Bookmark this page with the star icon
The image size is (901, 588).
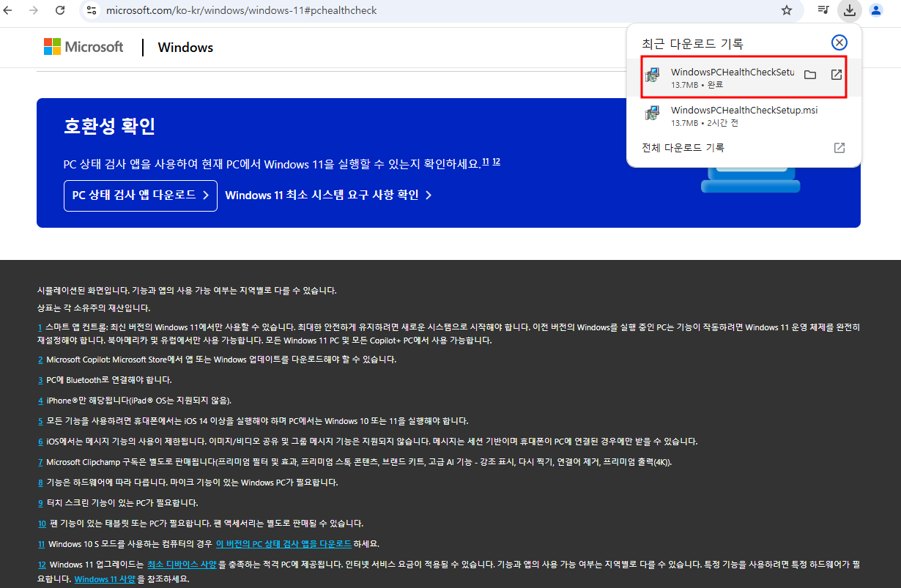pos(787,10)
